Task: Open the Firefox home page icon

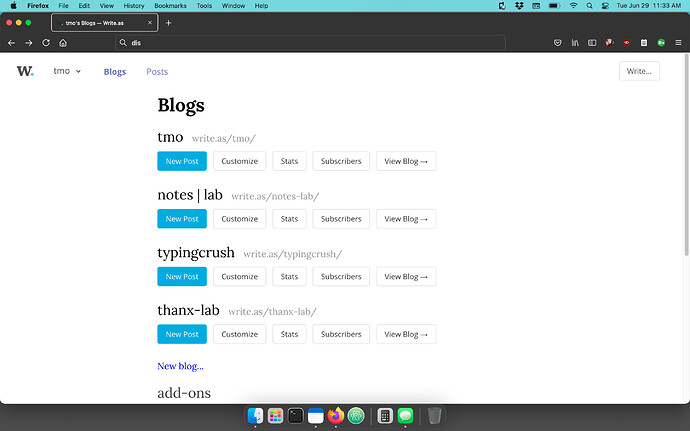Action: [63, 43]
